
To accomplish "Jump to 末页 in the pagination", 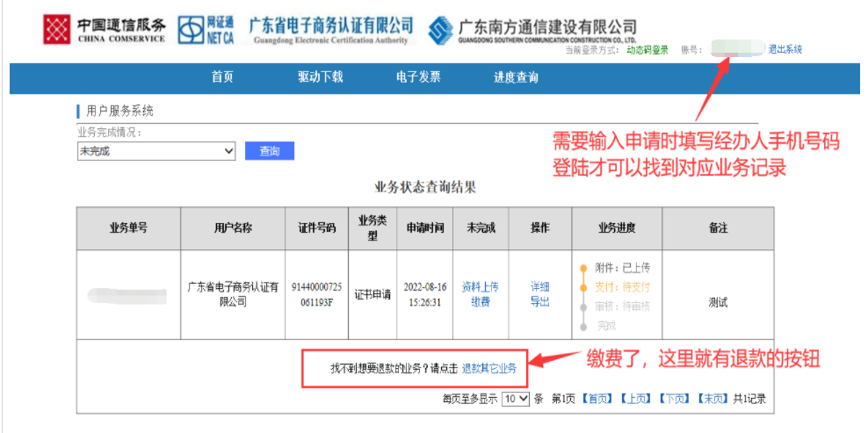I will [x=712, y=399].
